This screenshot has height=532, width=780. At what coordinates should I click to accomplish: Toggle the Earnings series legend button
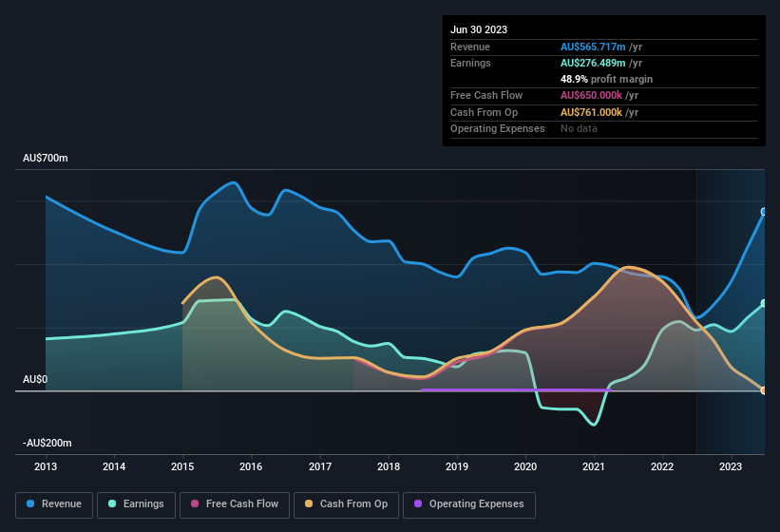tap(136, 504)
